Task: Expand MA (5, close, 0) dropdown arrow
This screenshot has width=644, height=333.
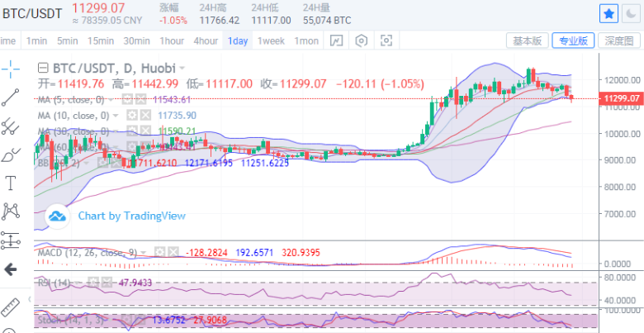Action: 111,99
